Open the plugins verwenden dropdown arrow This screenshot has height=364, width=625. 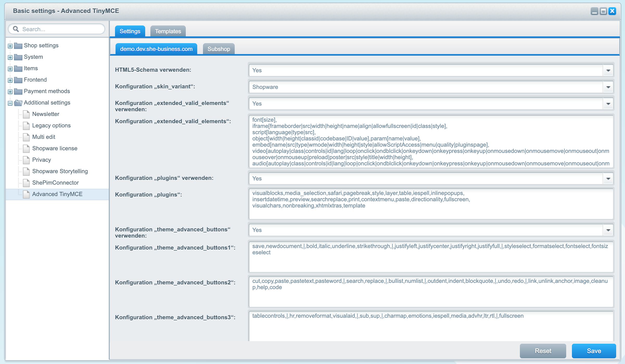[608, 179]
